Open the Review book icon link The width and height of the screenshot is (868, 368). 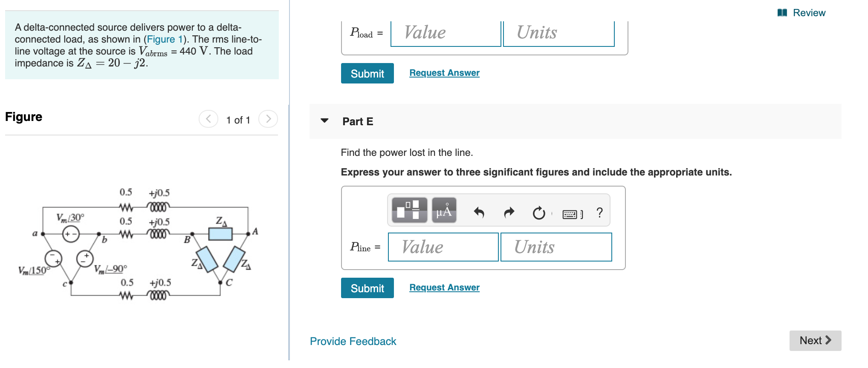coord(801,13)
